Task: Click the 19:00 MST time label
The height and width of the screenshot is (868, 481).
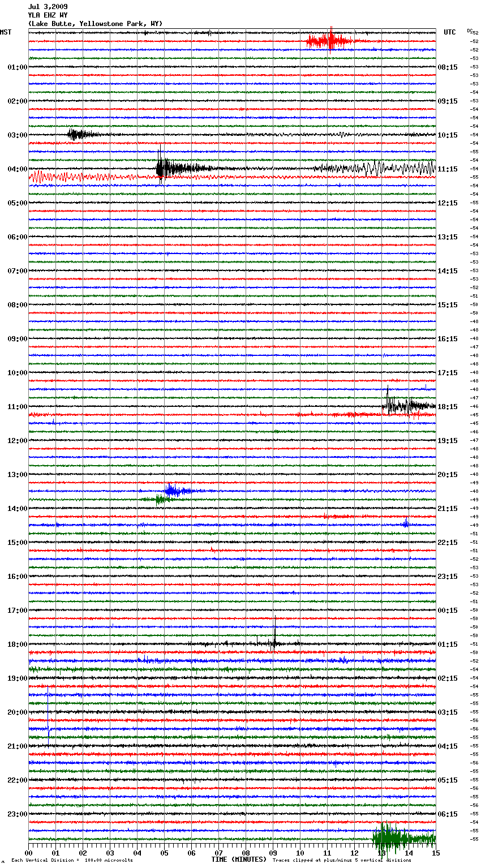Action: tap(18, 678)
